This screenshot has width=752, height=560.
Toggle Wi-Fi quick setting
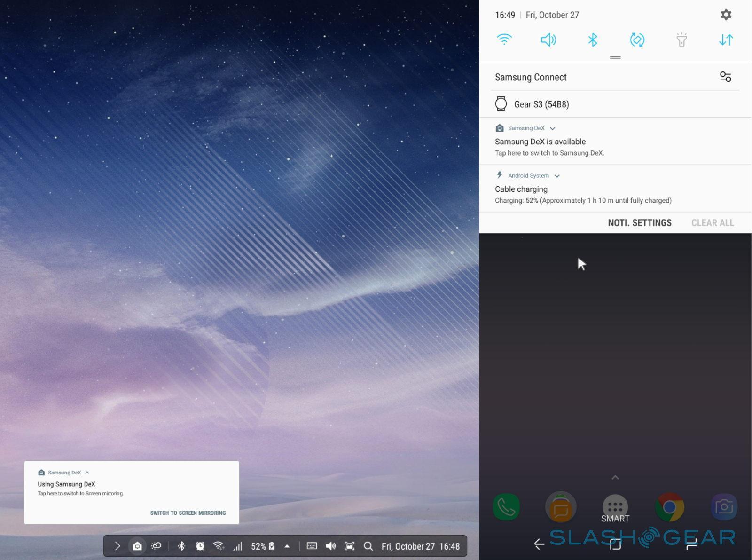pos(504,39)
